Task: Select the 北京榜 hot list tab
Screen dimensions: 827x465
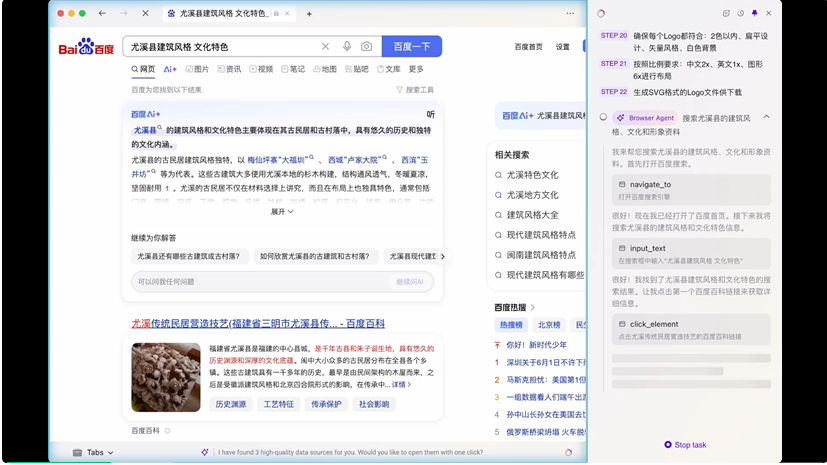Action: 549,325
